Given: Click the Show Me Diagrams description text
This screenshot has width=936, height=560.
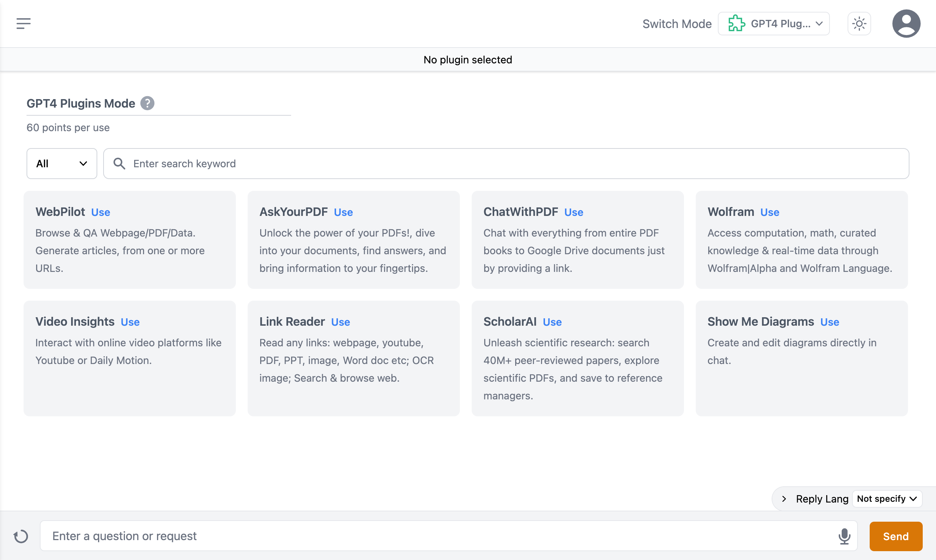Looking at the screenshot, I should (x=792, y=352).
